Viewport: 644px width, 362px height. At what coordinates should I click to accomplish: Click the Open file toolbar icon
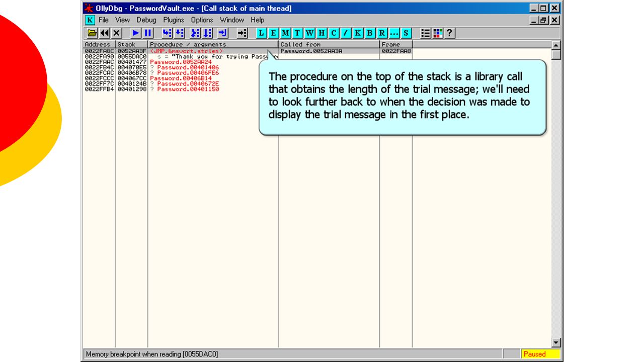(92, 33)
